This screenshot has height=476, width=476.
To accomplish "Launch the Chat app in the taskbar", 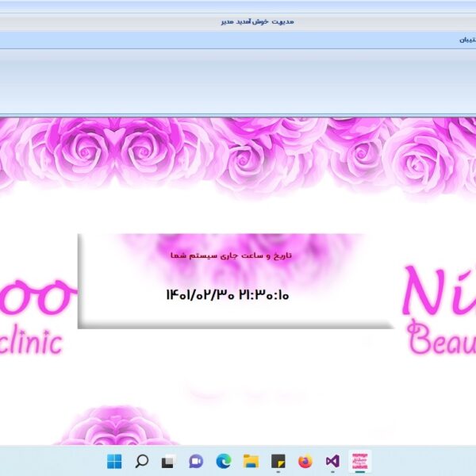I will click(x=196, y=461).
